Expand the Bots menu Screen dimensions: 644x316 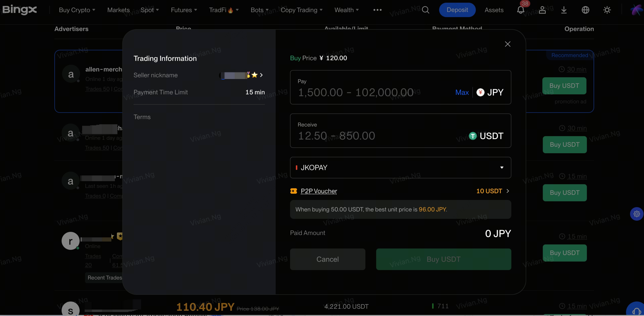(260, 10)
